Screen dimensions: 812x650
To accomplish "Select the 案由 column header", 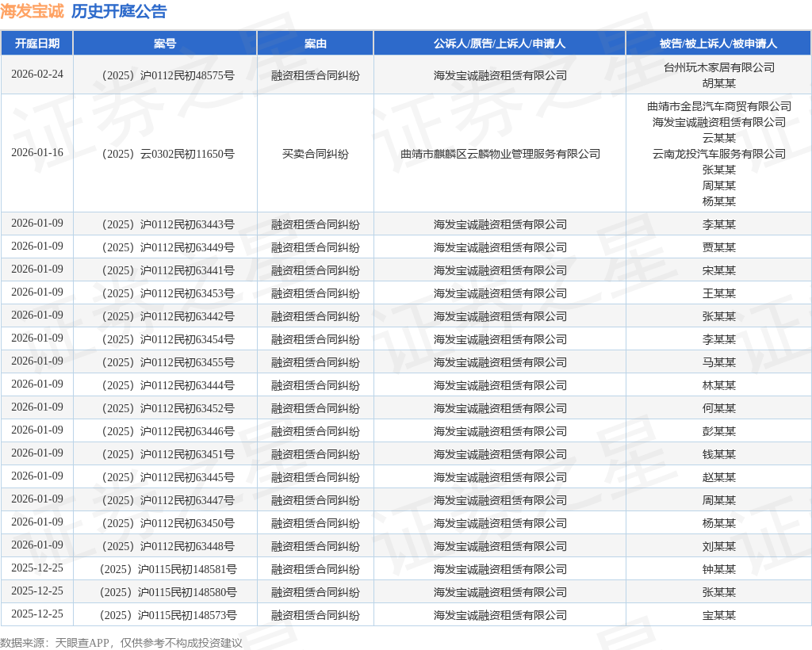I will pos(316,44).
